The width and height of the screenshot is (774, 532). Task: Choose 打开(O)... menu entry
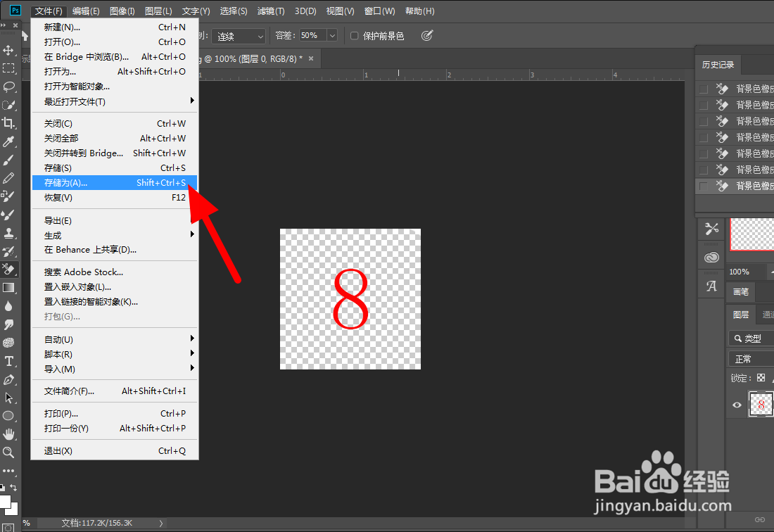coord(115,42)
